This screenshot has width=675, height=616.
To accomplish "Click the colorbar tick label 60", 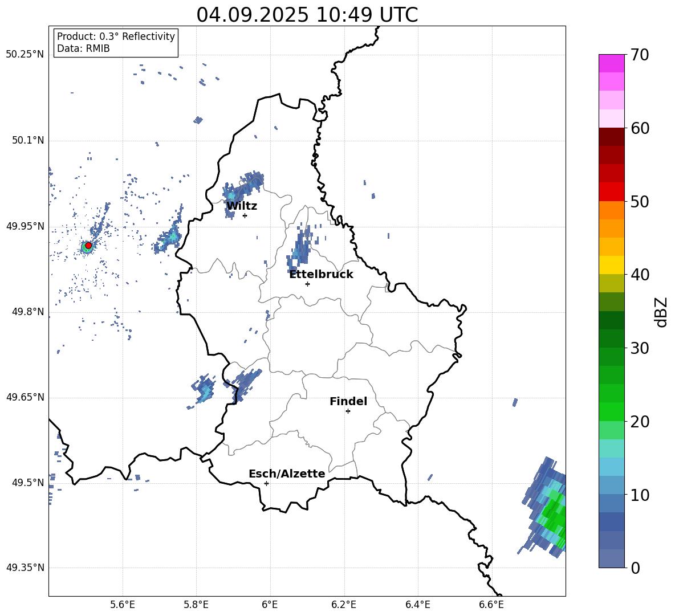I will coord(640,128).
